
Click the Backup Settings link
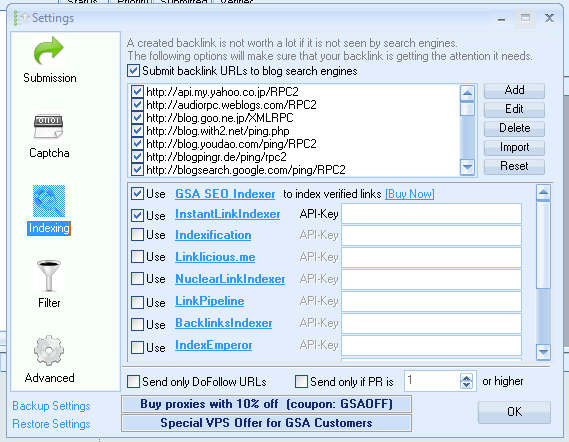(51, 406)
